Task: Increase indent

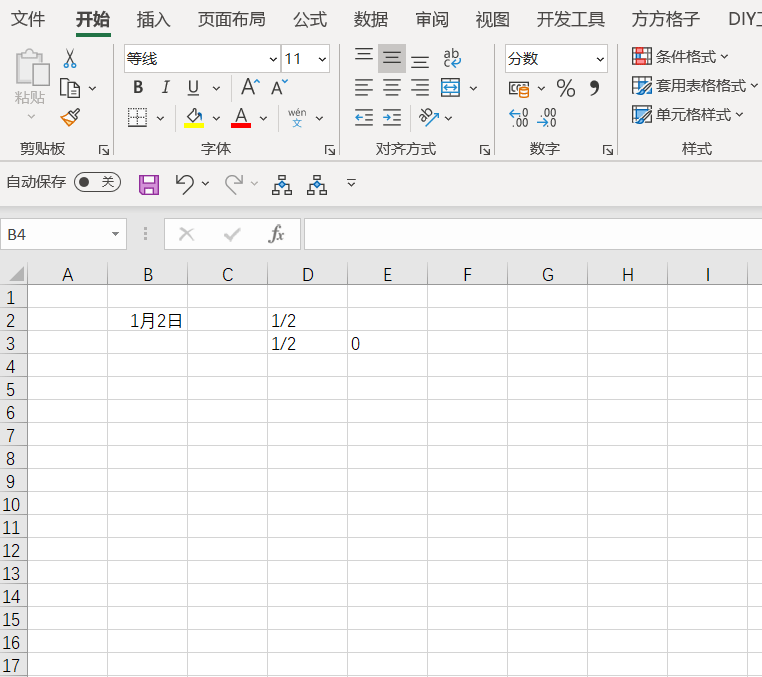Action: point(392,118)
